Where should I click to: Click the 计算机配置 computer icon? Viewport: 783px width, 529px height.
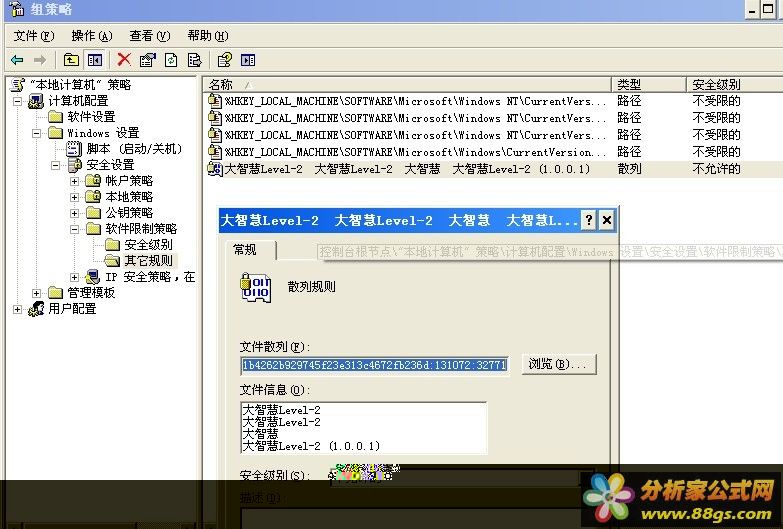coord(36,101)
